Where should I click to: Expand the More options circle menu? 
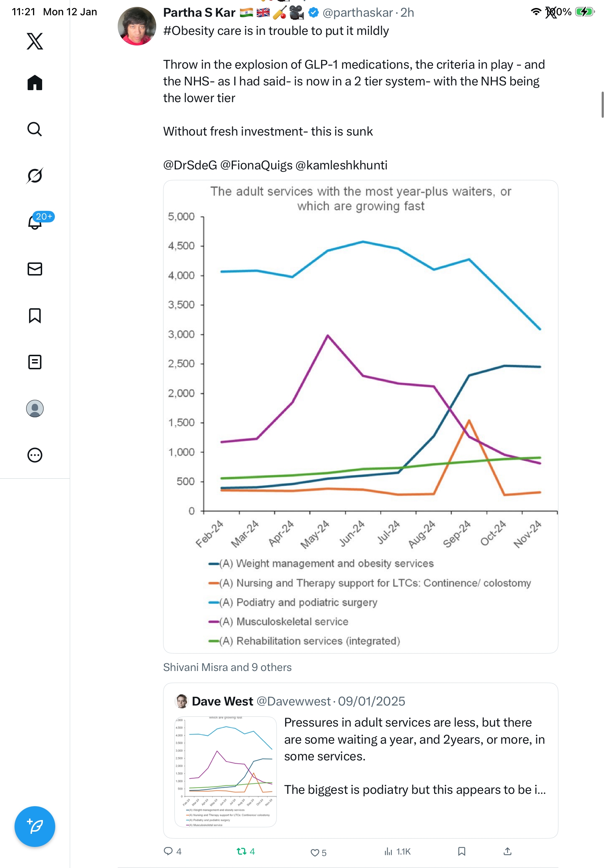(35, 455)
